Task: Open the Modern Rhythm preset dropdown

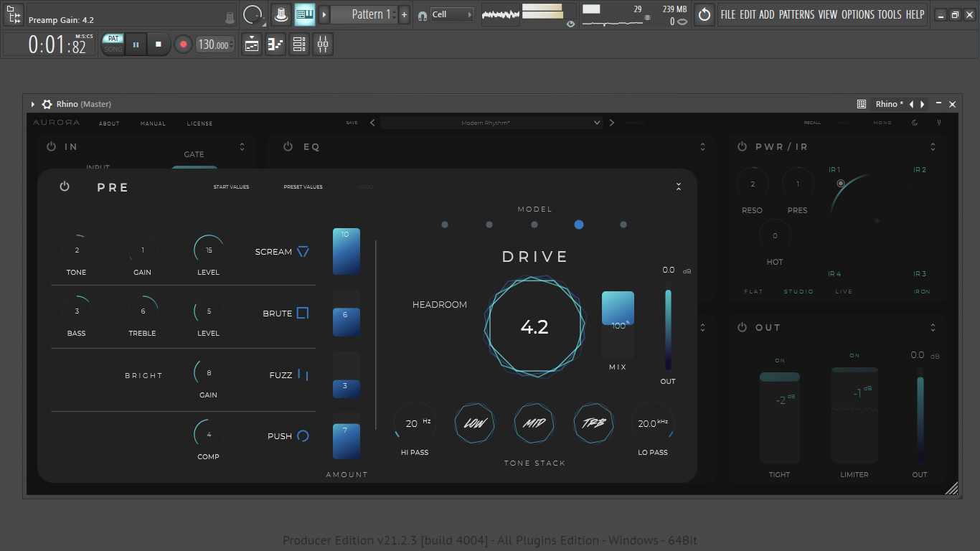Action: pos(491,123)
